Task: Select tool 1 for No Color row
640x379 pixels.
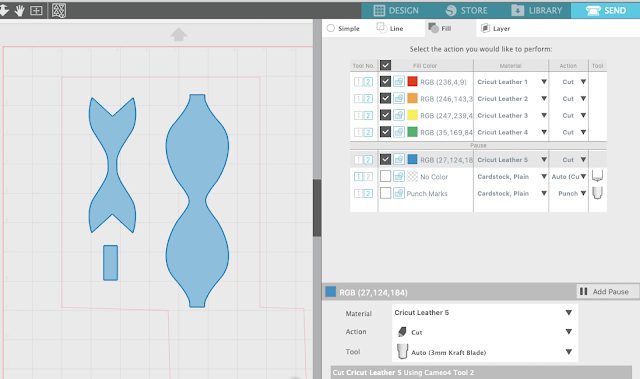Action: (x=358, y=177)
